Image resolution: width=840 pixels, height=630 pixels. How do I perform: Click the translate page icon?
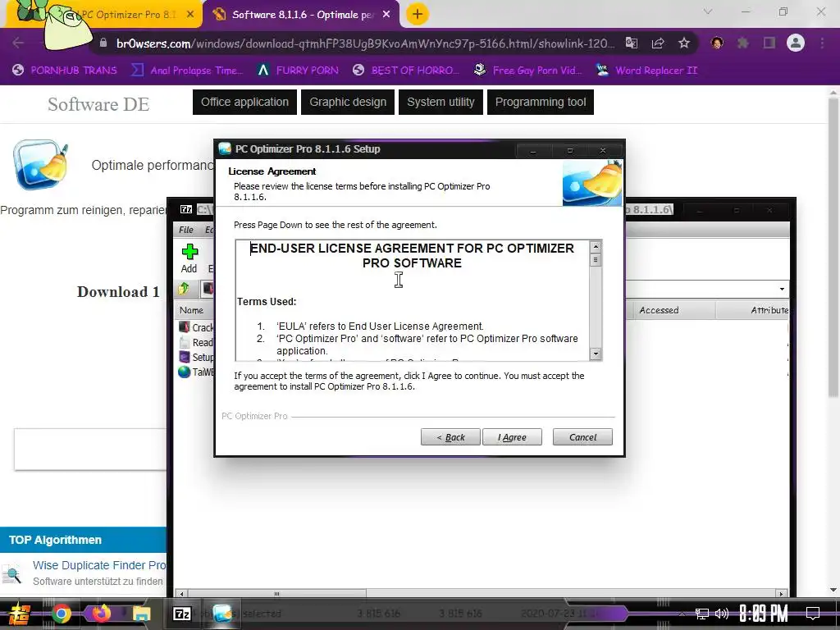pyautogui.click(x=632, y=43)
